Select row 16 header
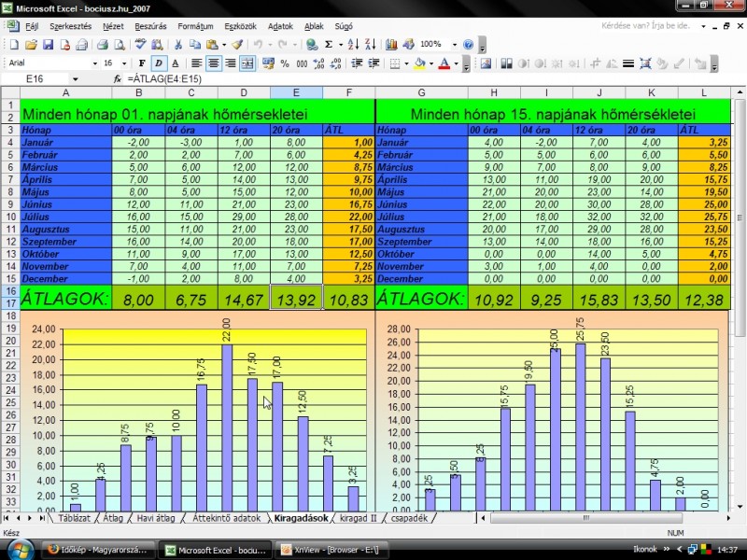The height and width of the screenshot is (560, 747). 10,291
